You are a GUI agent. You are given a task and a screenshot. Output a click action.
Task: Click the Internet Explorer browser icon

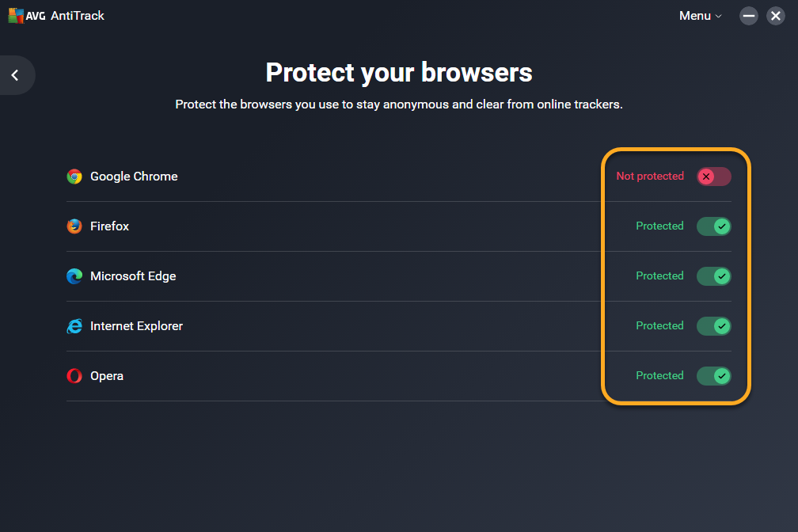74,326
